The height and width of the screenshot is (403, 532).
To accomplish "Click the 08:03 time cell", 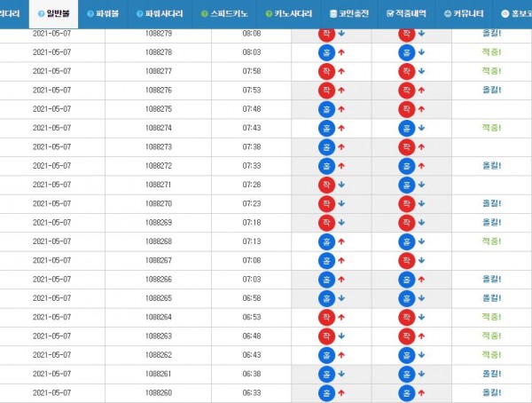I will [x=252, y=52].
